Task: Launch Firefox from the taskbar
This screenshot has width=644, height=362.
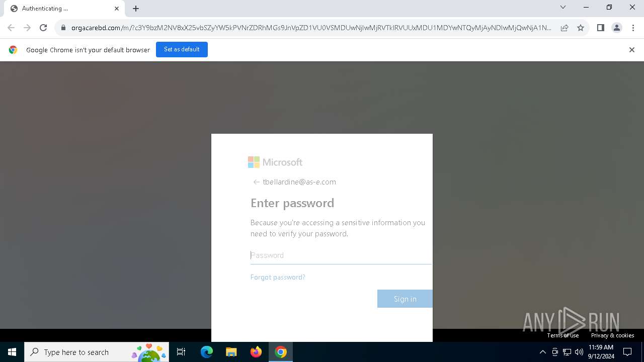Action: (x=256, y=352)
